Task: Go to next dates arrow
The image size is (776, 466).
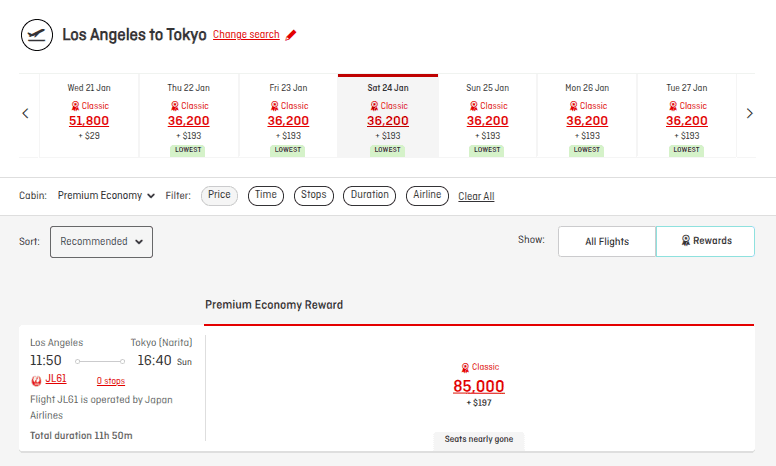Action: 749,113
